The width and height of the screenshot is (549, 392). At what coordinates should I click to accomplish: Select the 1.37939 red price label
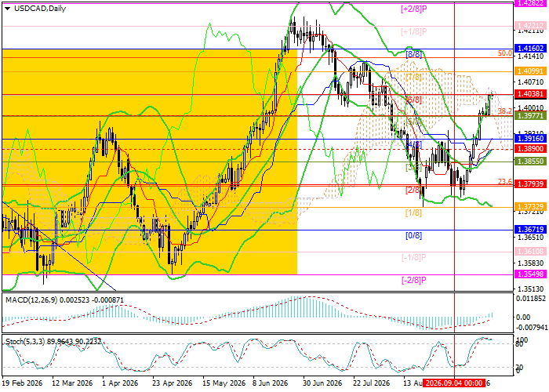point(530,184)
